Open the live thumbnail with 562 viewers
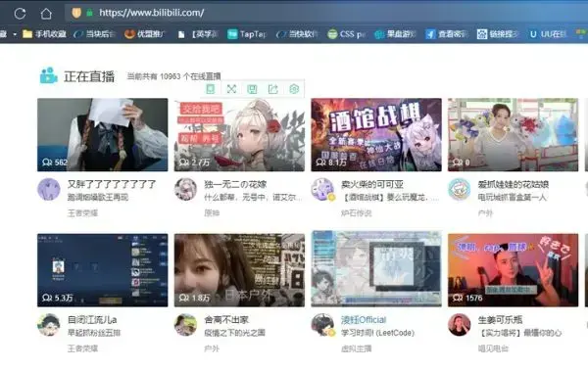The image size is (588, 371). pyautogui.click(x=102, y=135)
